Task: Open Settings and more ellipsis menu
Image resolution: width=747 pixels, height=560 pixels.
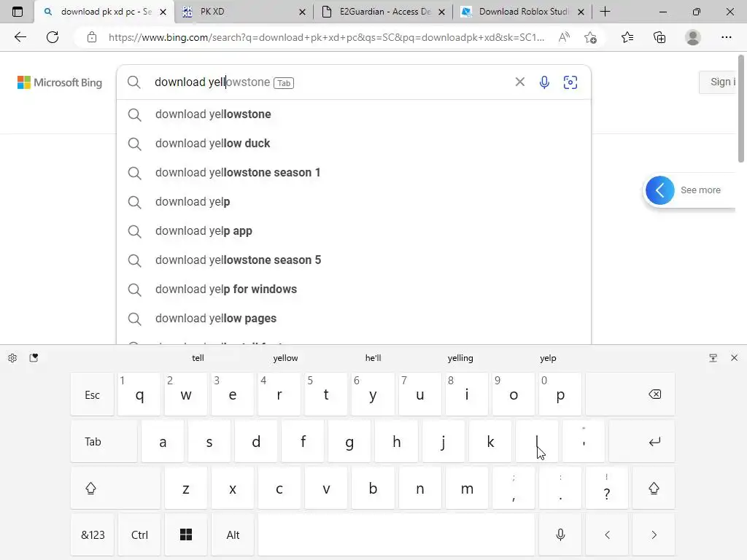Action: click(726, 37)
